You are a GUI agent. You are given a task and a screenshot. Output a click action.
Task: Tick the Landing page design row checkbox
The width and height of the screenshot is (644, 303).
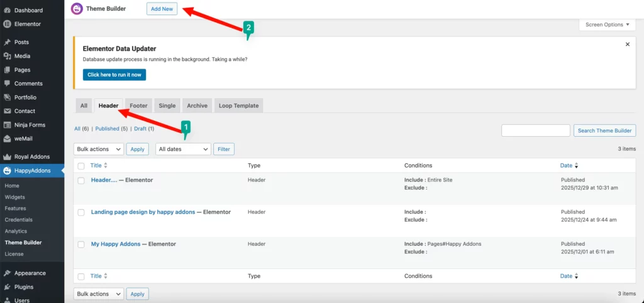point(81,212)
